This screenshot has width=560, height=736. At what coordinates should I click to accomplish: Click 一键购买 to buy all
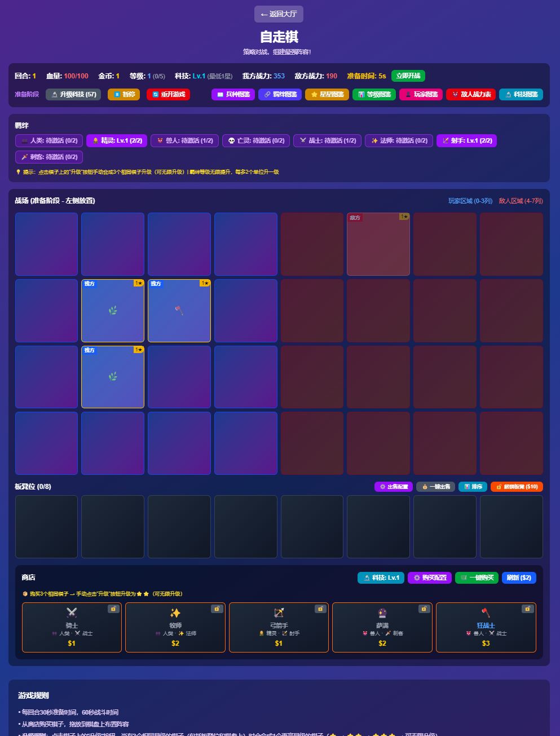click(x=477, y=578)
